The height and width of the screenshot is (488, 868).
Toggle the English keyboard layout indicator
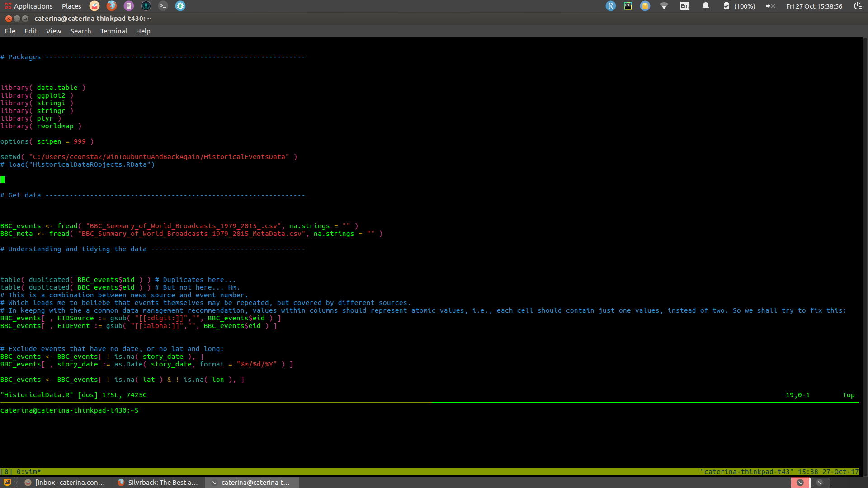coord(685,6)
